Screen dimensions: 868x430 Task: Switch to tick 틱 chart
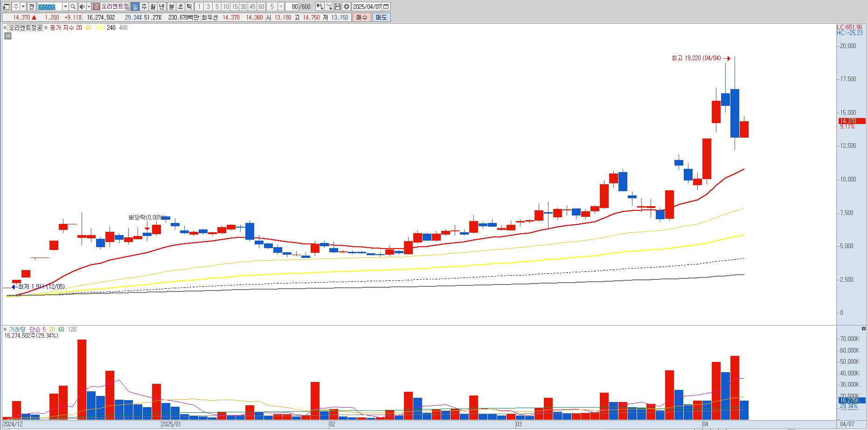click(189, 7)
